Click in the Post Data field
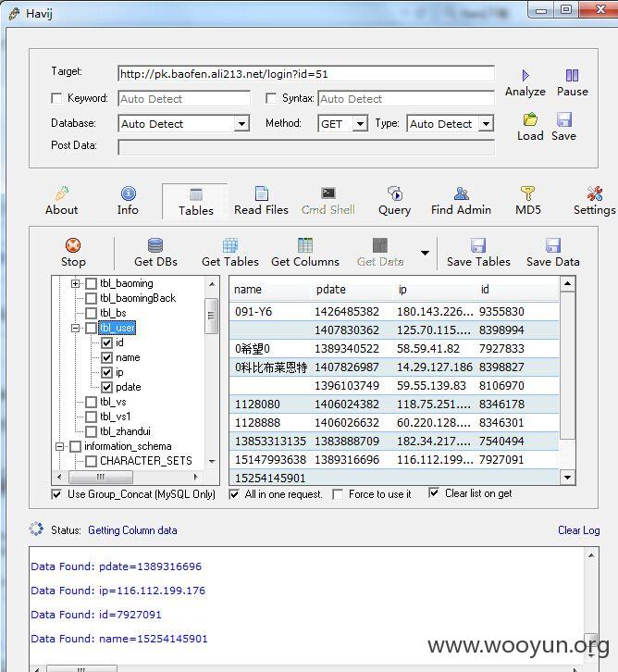 [x=306, y=147]
